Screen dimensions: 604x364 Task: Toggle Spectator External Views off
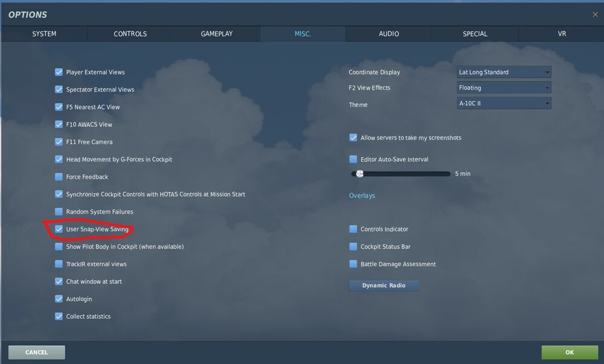[59, 89]
